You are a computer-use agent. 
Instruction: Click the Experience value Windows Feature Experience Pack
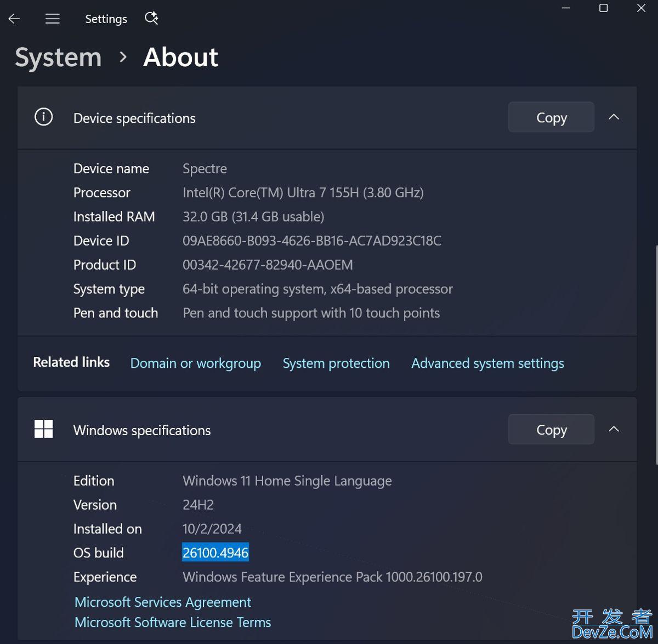click(x=332, y=577)
